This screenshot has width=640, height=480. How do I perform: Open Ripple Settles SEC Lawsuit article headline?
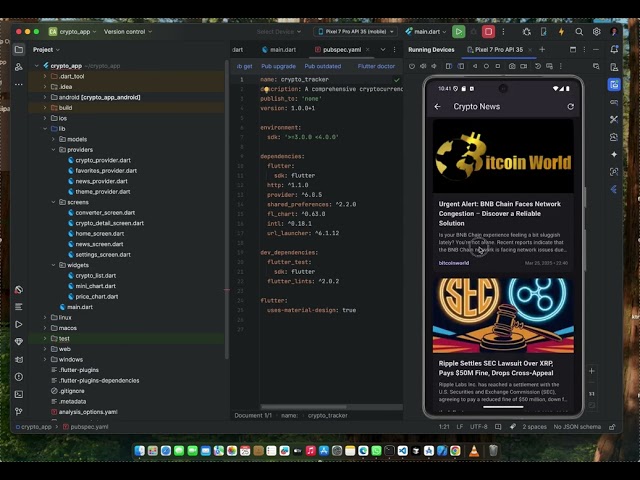pyautogui.click(x=496, y=368)
